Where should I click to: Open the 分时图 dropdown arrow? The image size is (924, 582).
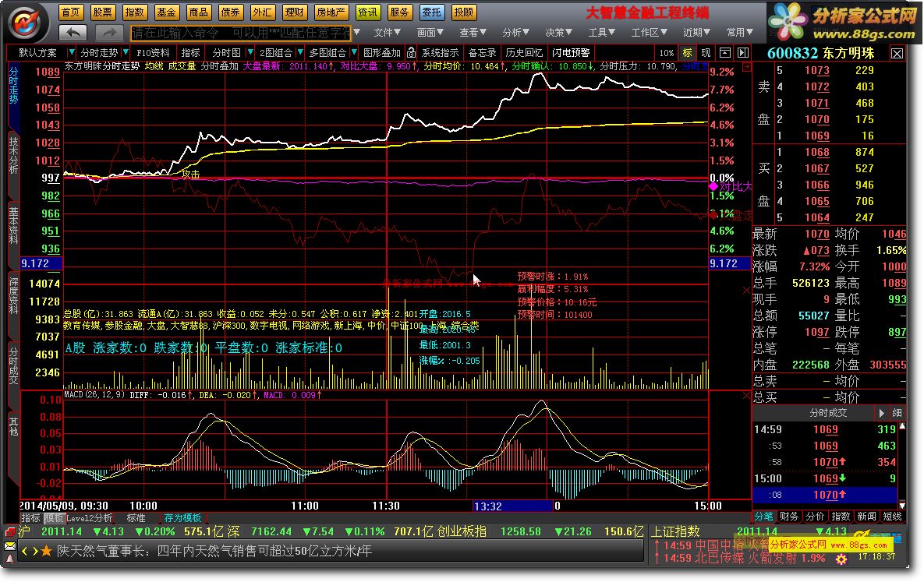(250, 52)
